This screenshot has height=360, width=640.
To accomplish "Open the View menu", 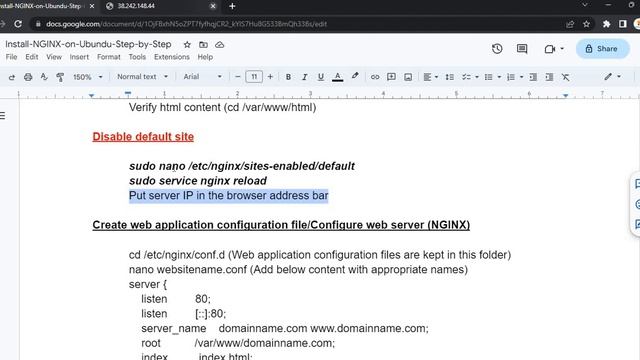I will [x=54, y=57].
